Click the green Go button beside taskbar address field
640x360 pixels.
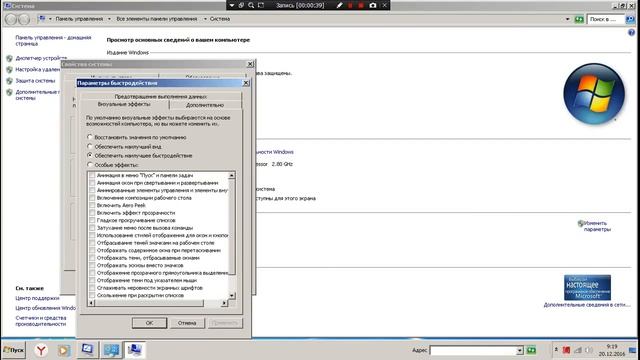pyautogui.click(x=531, y=350)
